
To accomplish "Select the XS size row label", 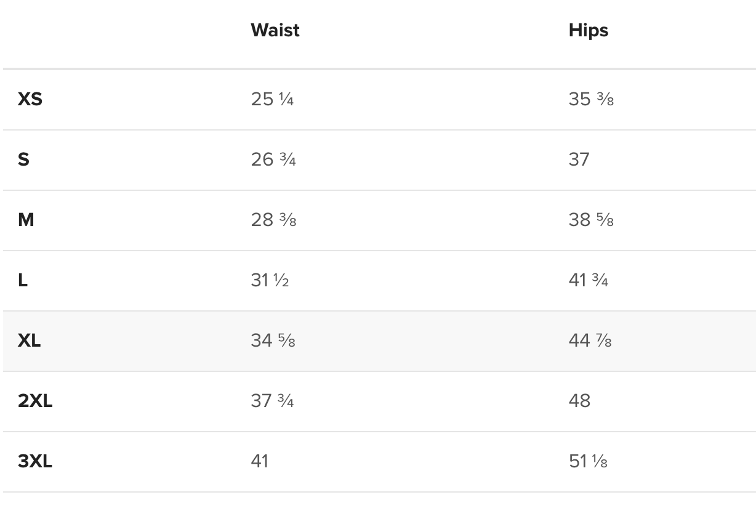I will pyautogui.click(x=30, y=99).
